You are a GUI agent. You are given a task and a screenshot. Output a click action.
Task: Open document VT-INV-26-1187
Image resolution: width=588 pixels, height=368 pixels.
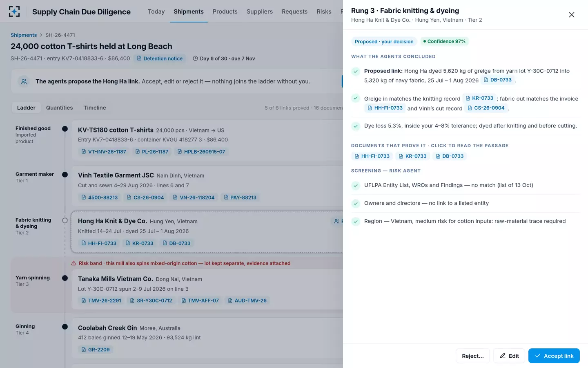coord(103,152)
